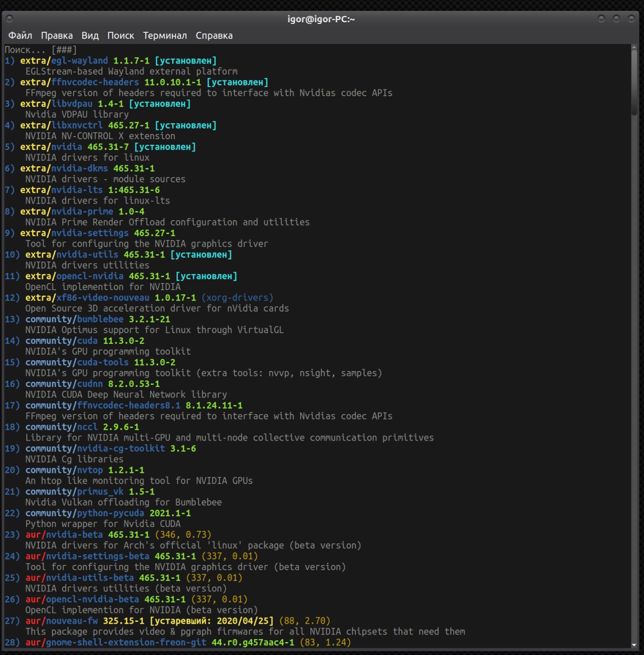Click the nouveau-fw package name
Image resolution: width=644 pixels, height=655 pixels.
[x=72, y=621]
